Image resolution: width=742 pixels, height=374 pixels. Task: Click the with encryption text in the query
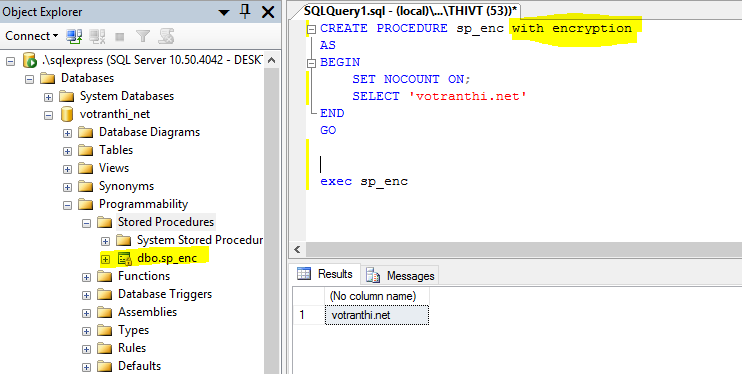pos(572,28)
